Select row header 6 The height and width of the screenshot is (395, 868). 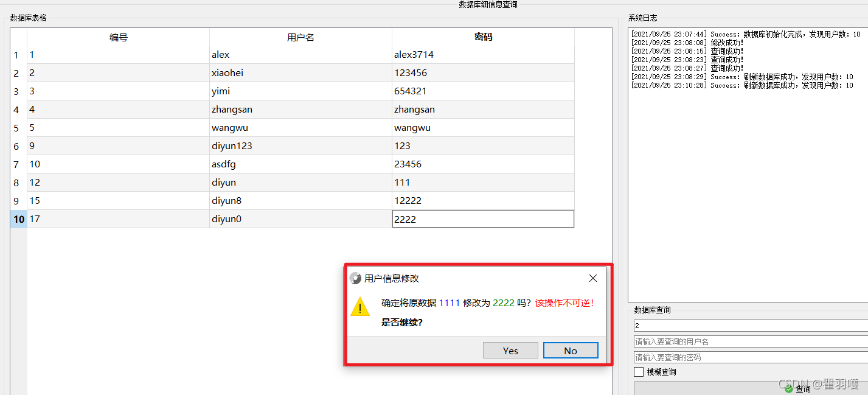[x=18, y=146]
